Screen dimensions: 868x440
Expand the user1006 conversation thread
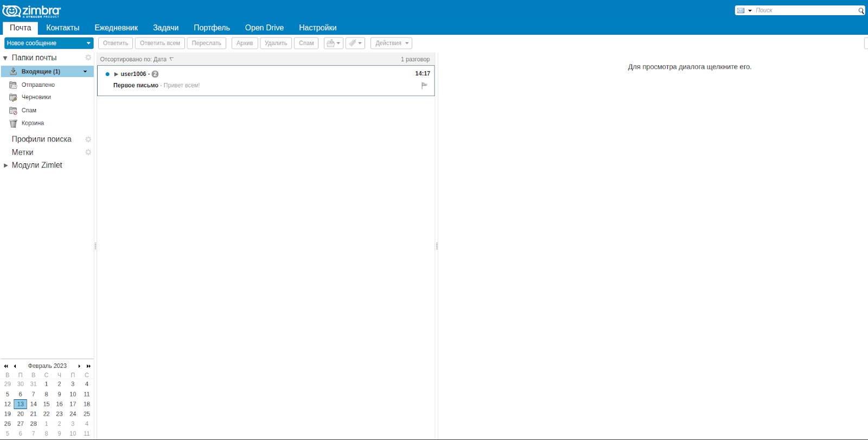click(116, 74)
